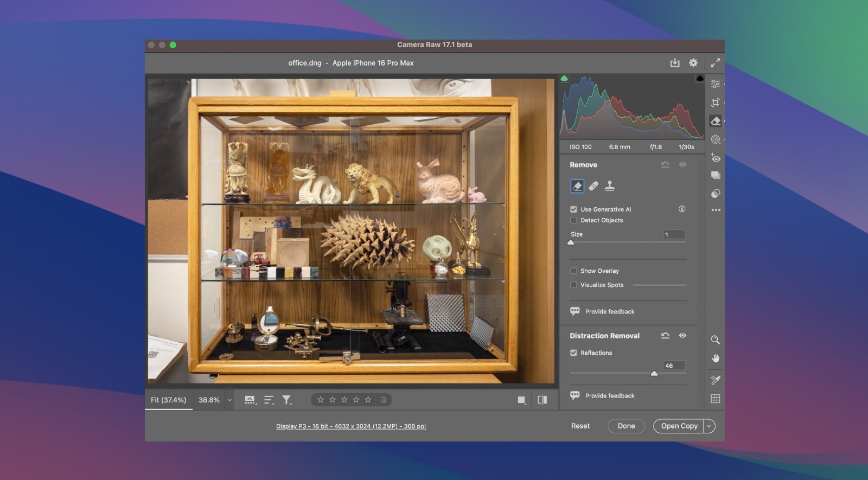The image size is (868, 480).
Task: Open the Open Copy dropdown arrow
Action: (x=709, y=426)
